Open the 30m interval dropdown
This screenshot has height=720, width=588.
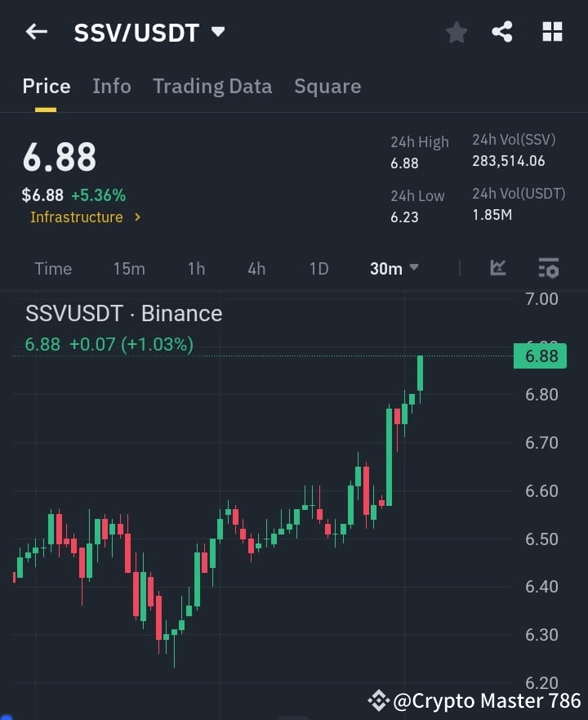pyautogui.click(x=394, y=268)
